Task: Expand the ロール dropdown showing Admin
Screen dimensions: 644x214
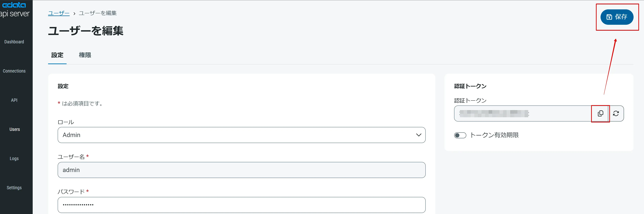Action: click(x=241, y=135)
